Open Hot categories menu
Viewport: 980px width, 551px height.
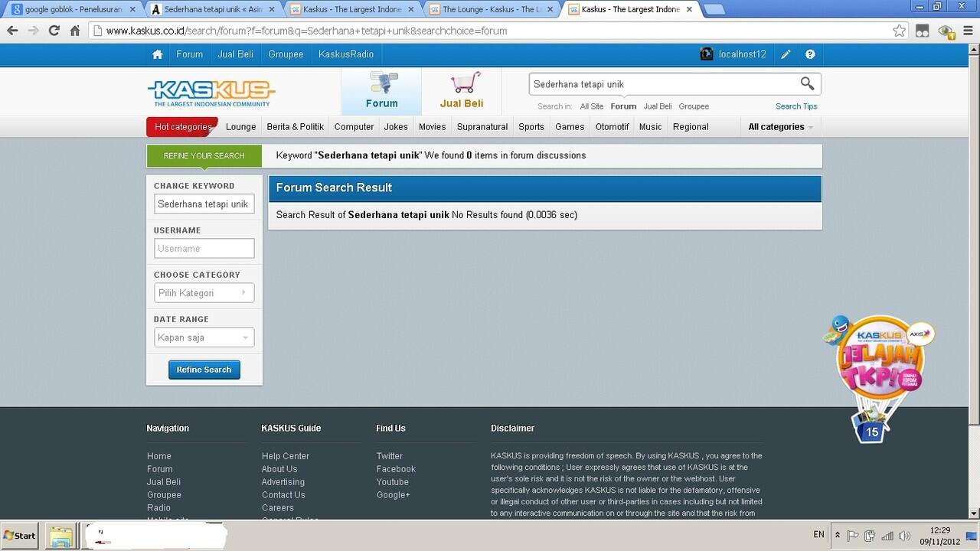click(182, 127)
